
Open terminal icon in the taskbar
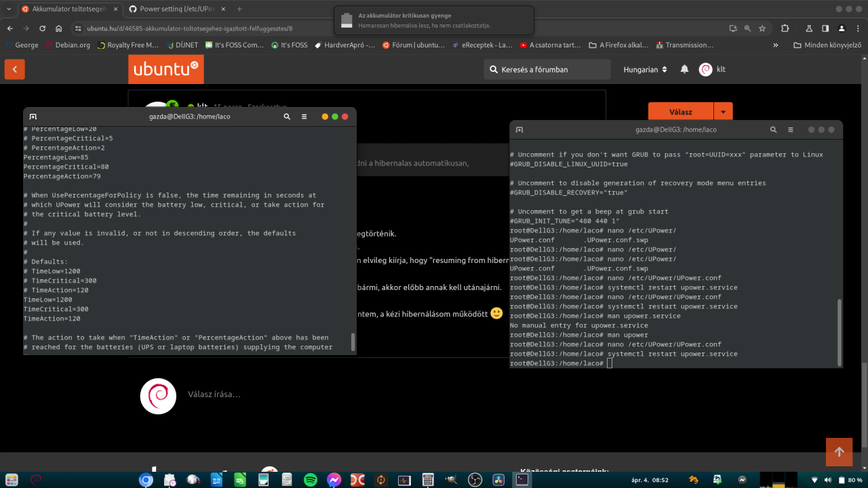(x=522, y=479)
